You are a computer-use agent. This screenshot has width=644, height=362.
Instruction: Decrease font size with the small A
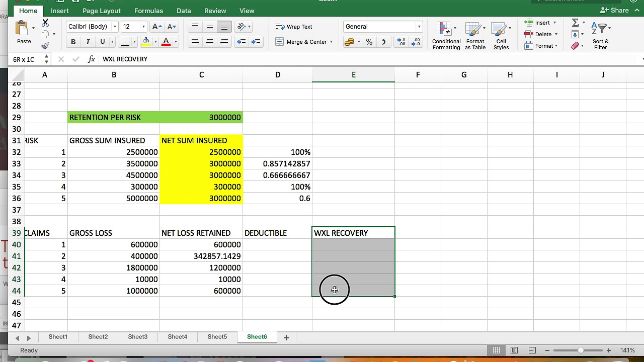(x=172, y=27)
